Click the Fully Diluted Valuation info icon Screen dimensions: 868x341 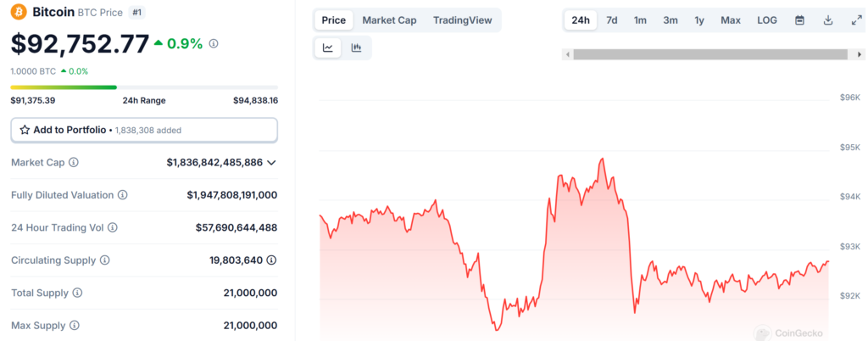(123, 195)
